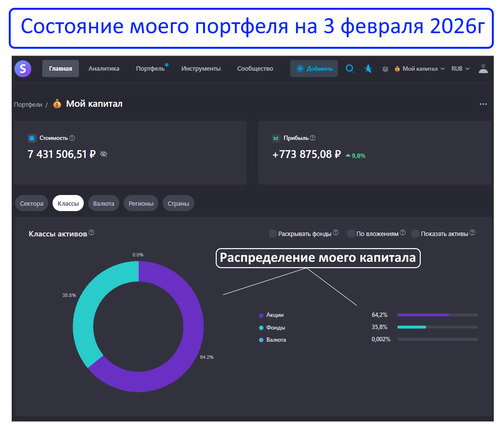Enable the Раскрывать фонды checkbox
504x429 pixels.
(x=273, y=234)
